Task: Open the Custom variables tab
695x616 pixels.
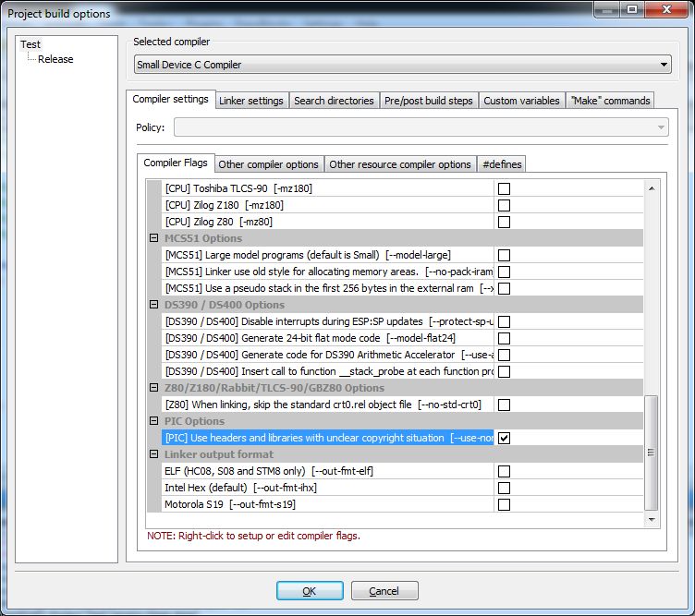Action: point(521,101)
